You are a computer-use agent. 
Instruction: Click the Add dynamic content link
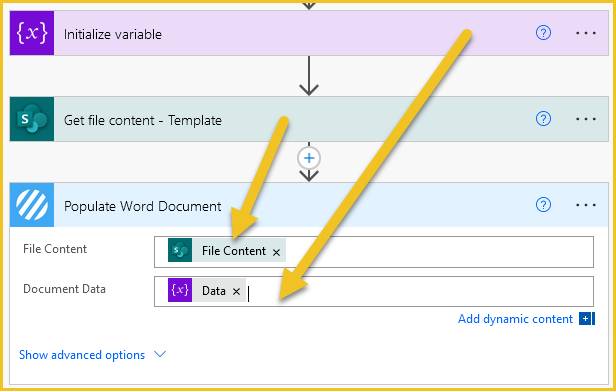click(515, 319)
